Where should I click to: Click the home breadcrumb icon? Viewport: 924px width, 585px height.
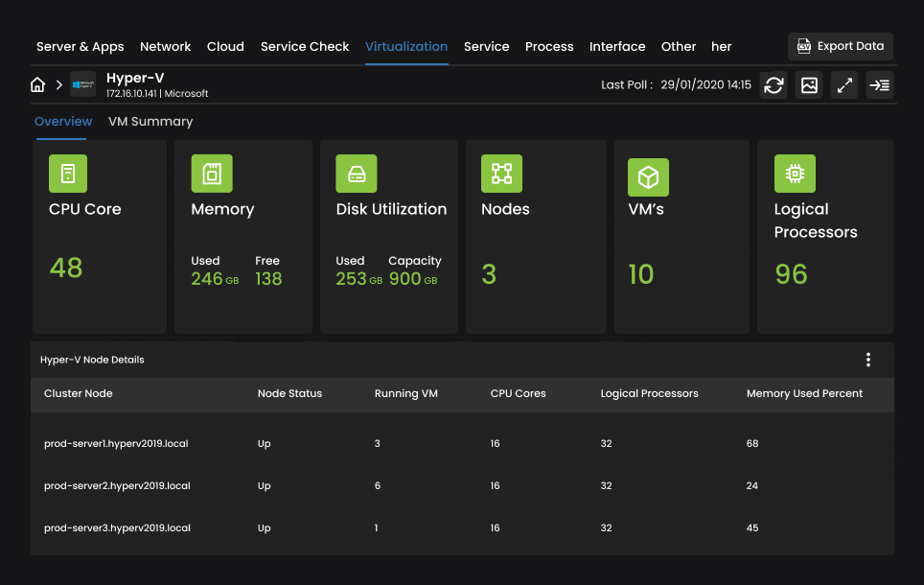coord(37,85)
